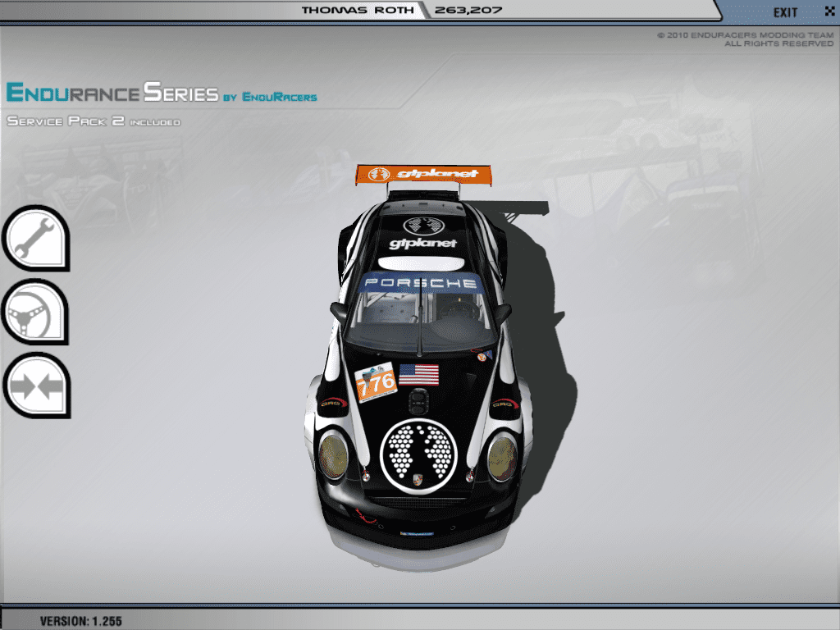Click the Service Pack 2 included text

pos(94,121)
